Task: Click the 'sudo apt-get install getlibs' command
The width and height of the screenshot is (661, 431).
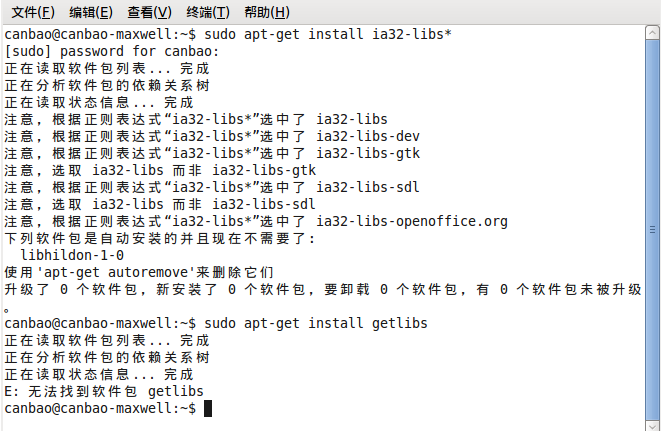Action: coord(316,323)
